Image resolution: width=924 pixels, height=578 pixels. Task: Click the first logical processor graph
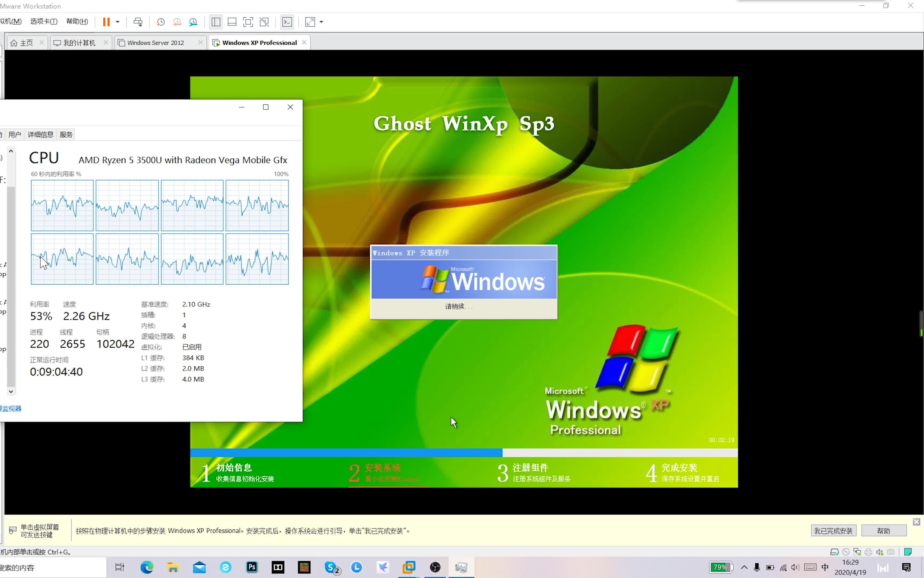click(x=62, y=206)
